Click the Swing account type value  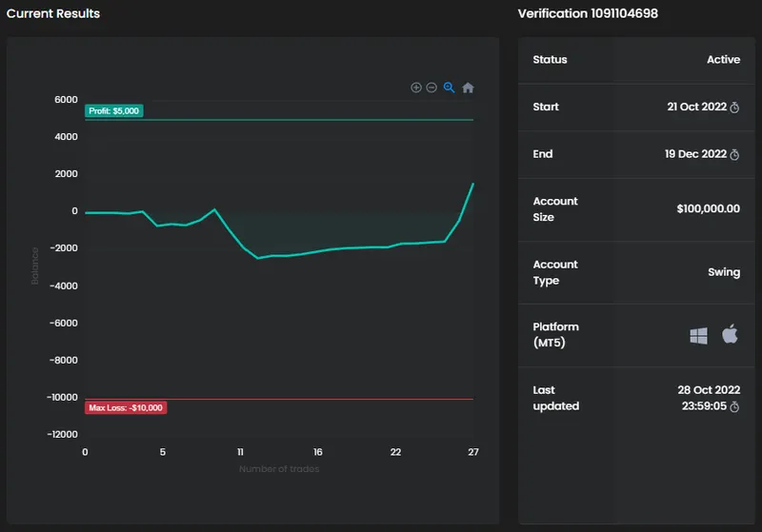[x=724, y=272]
